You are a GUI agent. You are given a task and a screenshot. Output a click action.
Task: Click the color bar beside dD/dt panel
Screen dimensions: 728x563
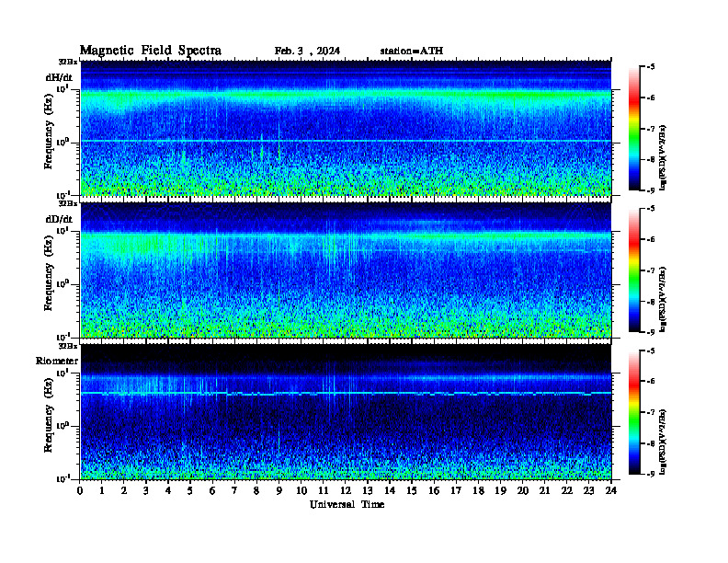click(x=634, y=270)
